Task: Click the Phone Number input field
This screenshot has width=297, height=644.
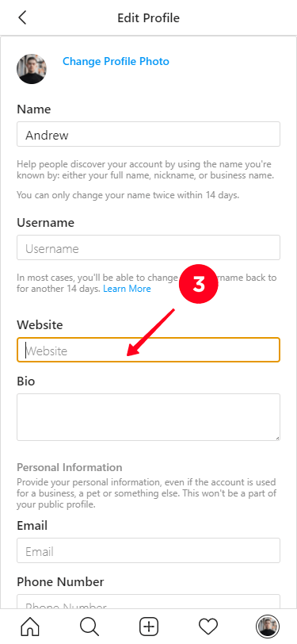Action: pyautogui.click(x=149, y=601)
